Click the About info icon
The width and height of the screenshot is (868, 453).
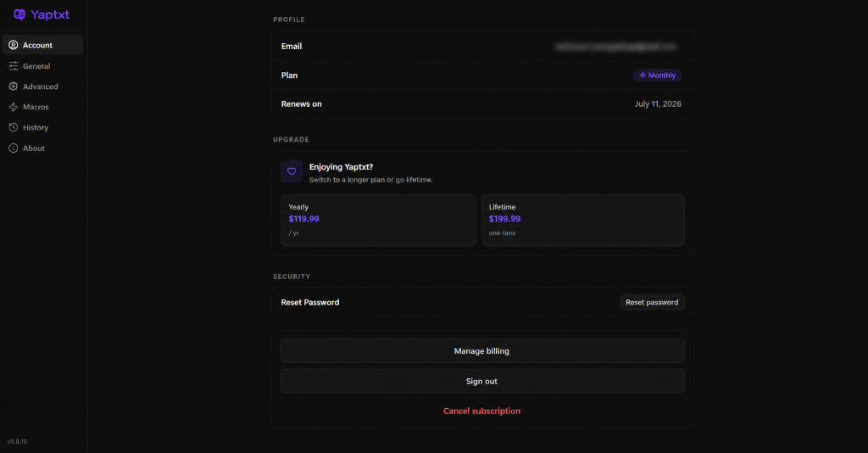coord(14,148)
